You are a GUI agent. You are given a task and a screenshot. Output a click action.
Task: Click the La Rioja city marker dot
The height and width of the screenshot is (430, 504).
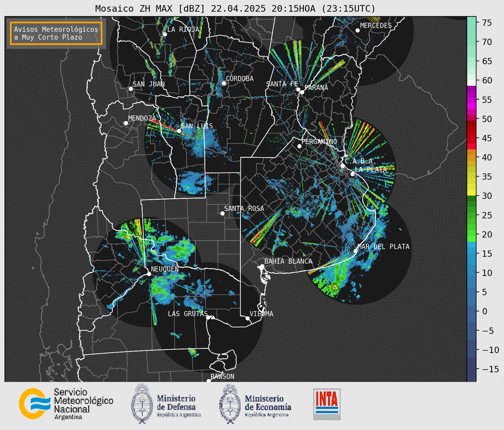coord(165,34)
